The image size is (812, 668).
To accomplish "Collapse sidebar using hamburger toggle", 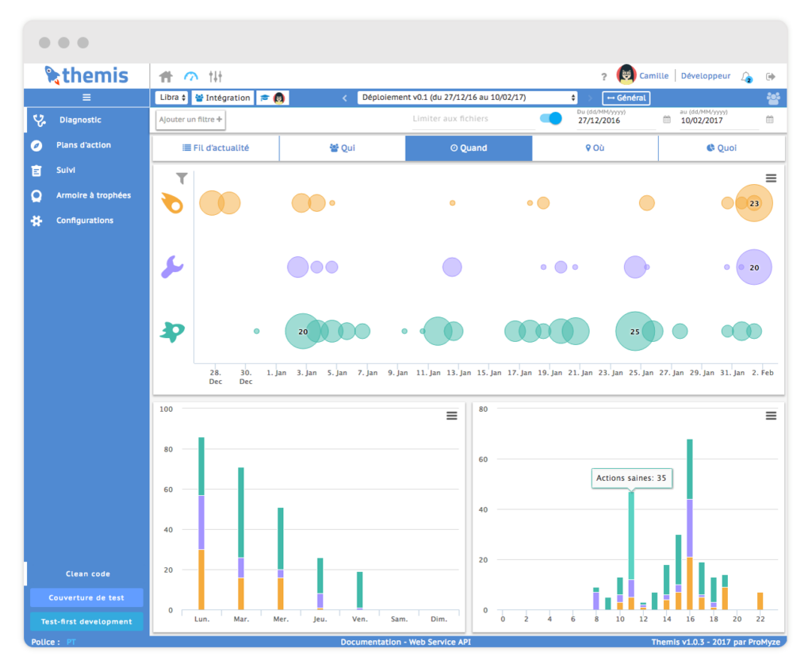I will click(x=86, y=98).
